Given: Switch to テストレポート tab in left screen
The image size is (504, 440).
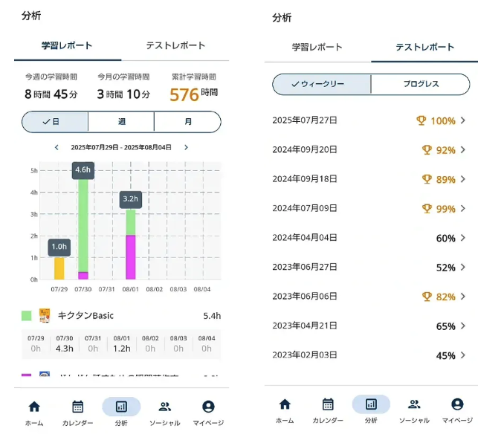Looking at the screenshot, I should click(x=175, y=46).
